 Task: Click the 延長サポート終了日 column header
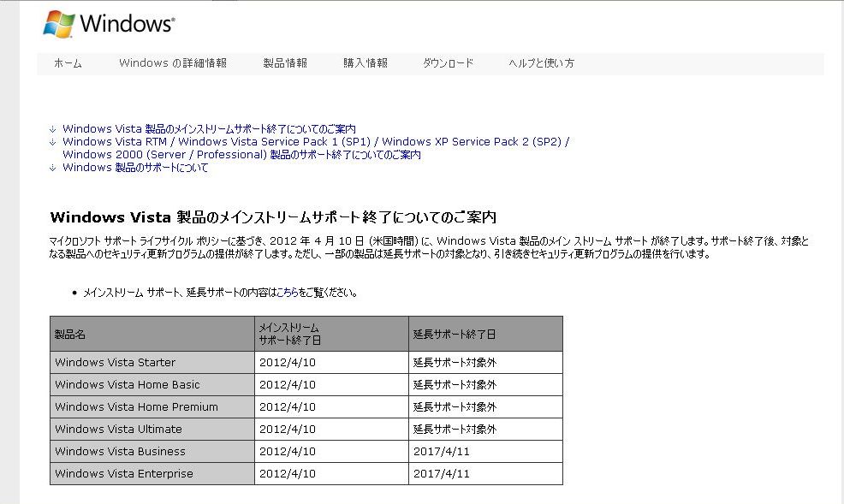coord(485,334)
